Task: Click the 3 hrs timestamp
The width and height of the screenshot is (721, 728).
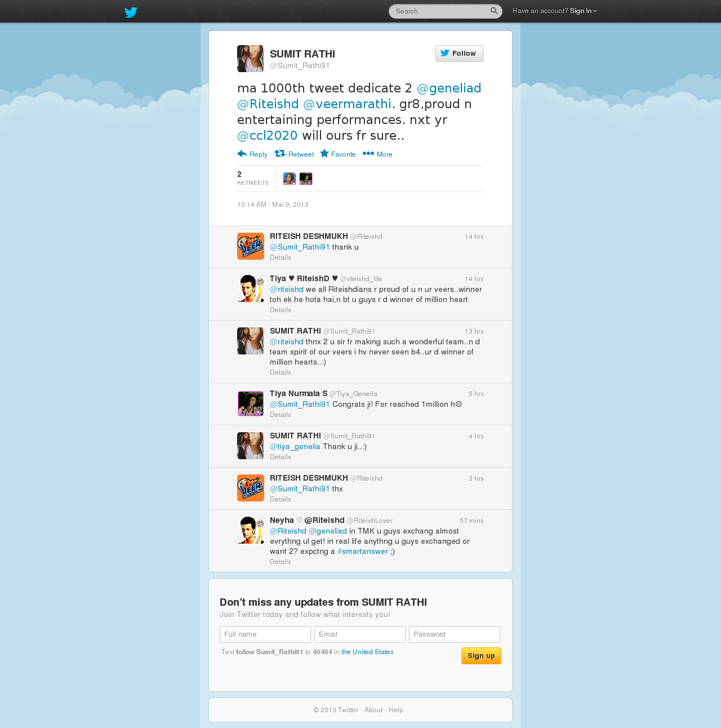Action: tap(476, 478)
